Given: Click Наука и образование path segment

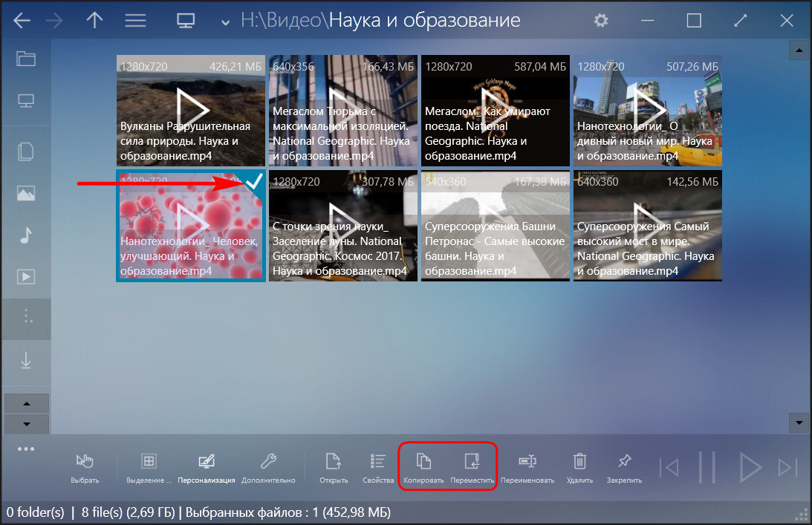Looking at the screenshot, I should point(425,21).
